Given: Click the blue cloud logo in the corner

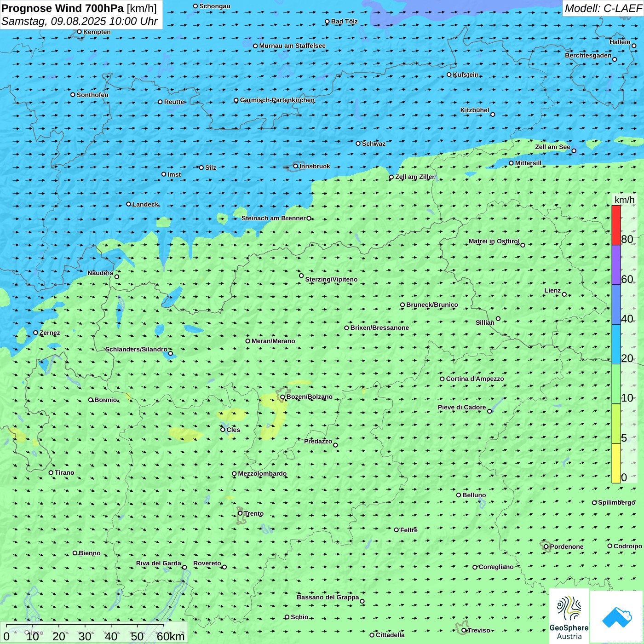Looking at the screenshot, I should coord(617,617).
